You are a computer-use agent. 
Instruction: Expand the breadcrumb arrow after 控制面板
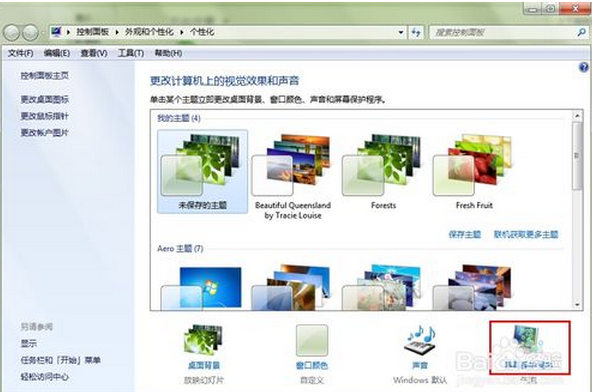pos(117,32)
